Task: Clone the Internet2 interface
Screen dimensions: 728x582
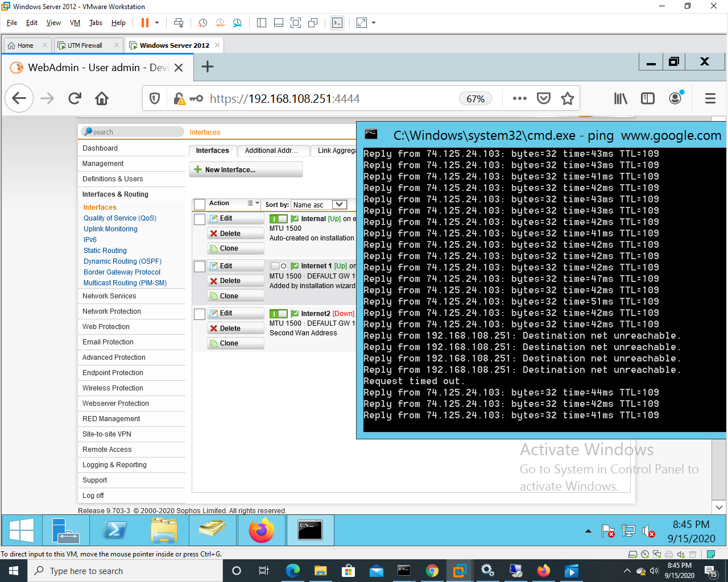Action: click(x=235, y=343)
